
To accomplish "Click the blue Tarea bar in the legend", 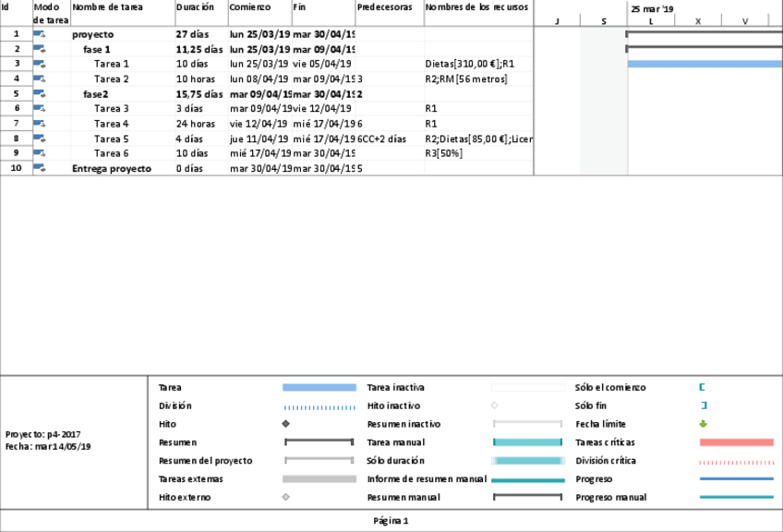I will tap(319, 387).
